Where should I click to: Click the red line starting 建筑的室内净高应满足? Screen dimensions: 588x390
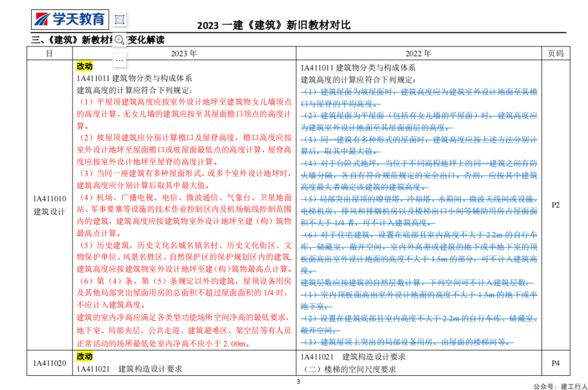183,317
